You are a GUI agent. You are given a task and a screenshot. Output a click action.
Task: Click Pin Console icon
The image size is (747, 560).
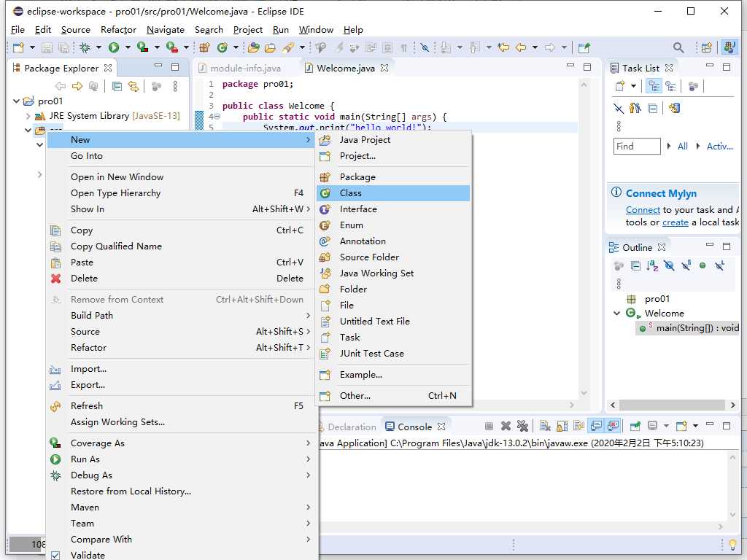635,426
